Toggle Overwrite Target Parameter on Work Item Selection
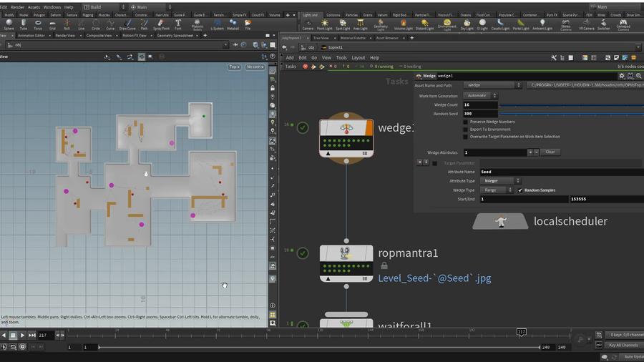Screen dimensions: 644x362 click(465, 137)
